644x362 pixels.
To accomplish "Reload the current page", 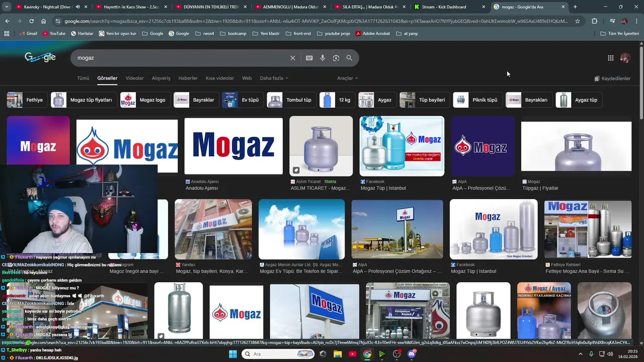I will pyautogui.click(x=31, y=21).
